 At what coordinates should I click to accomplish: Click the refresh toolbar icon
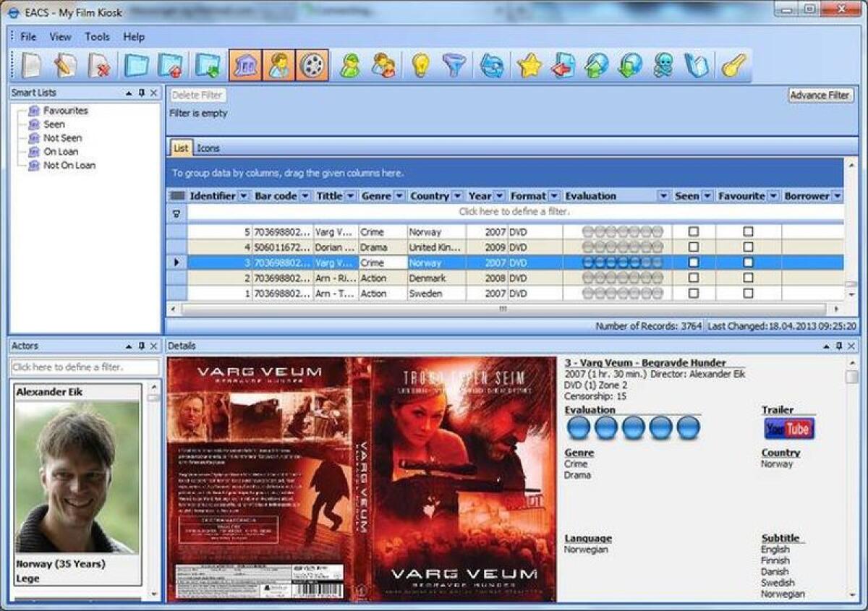(x=490, y=65)
